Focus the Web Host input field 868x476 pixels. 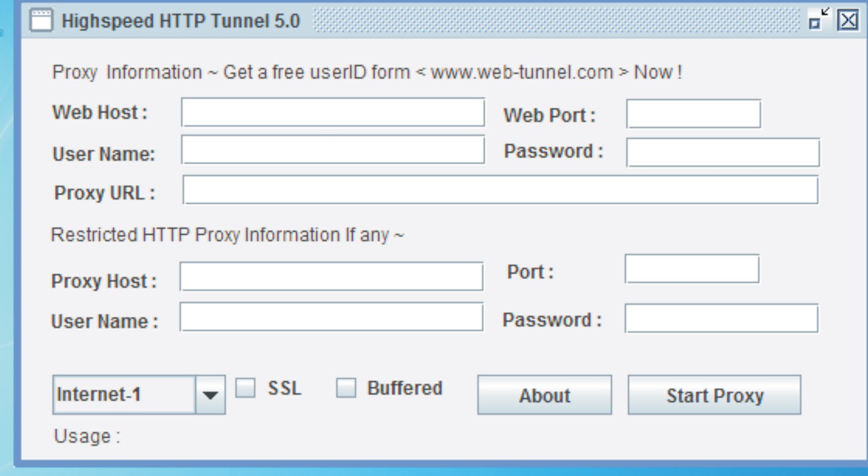point(333,112)
